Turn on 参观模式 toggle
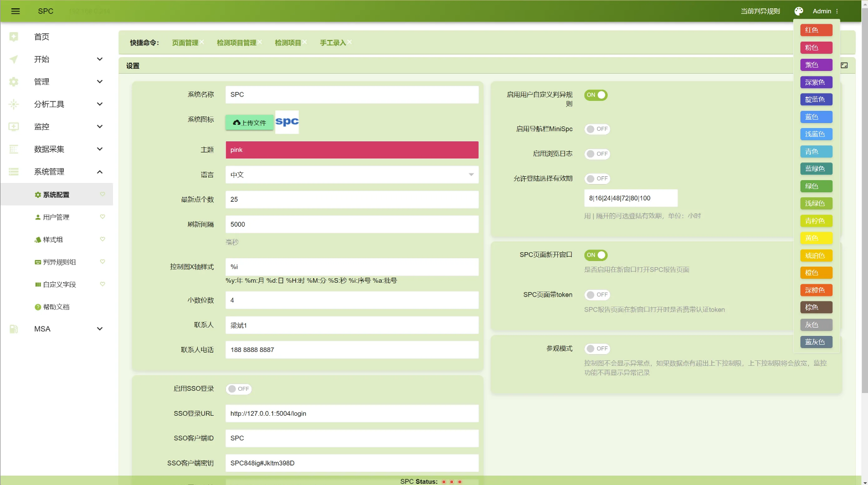868x485 pixels. pos(597,349)
